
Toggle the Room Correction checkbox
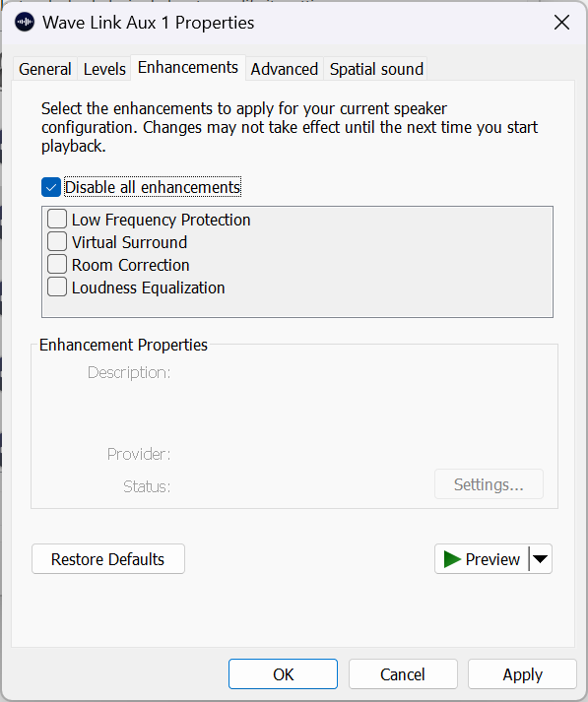pos(57,265)
